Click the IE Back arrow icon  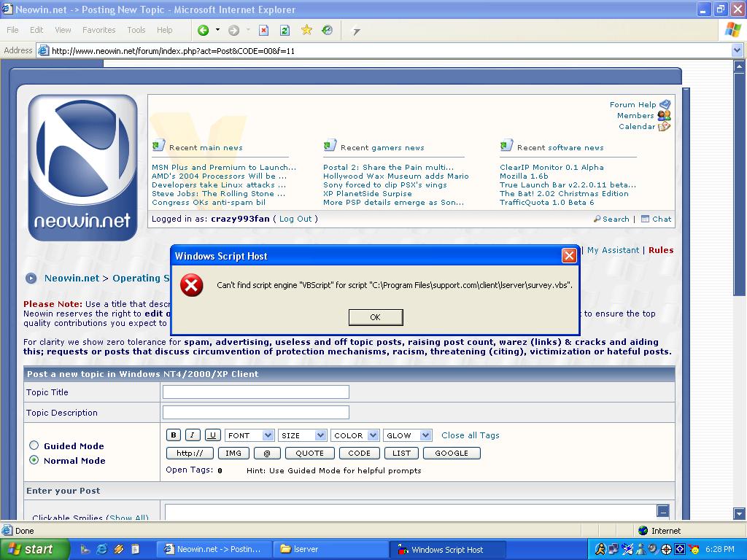point(204,31)
